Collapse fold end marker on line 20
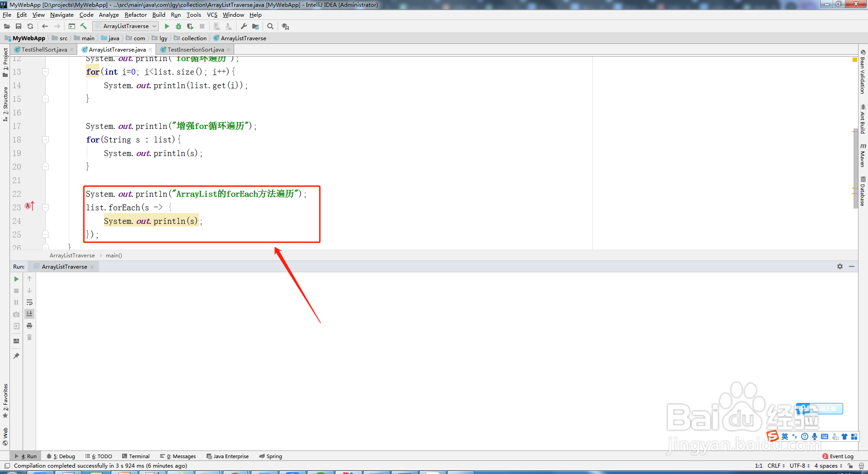 pos(45,166)
